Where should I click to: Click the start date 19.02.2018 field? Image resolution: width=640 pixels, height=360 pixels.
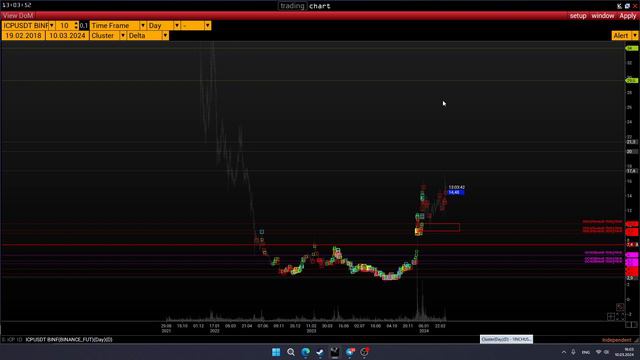tap(23, 36)
